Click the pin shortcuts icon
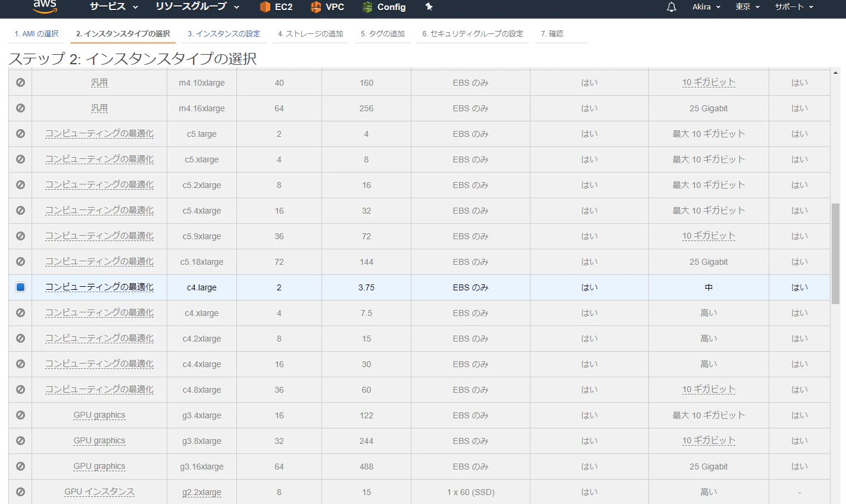846x504 pixels. [429, 7]
